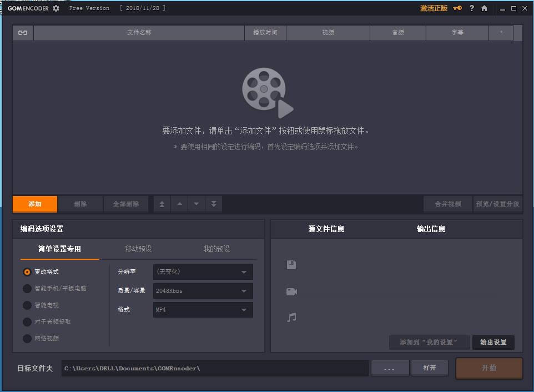Click 播放时间 column header

tap(265, 33)
